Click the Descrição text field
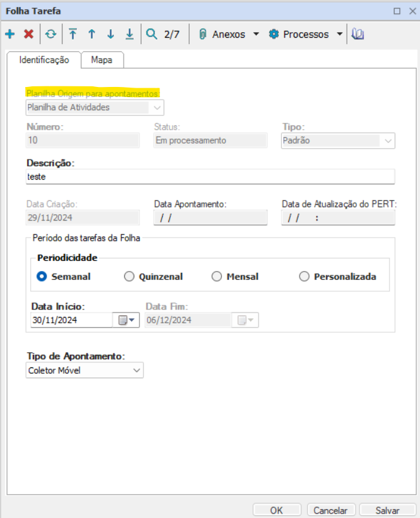 (211, 177)
